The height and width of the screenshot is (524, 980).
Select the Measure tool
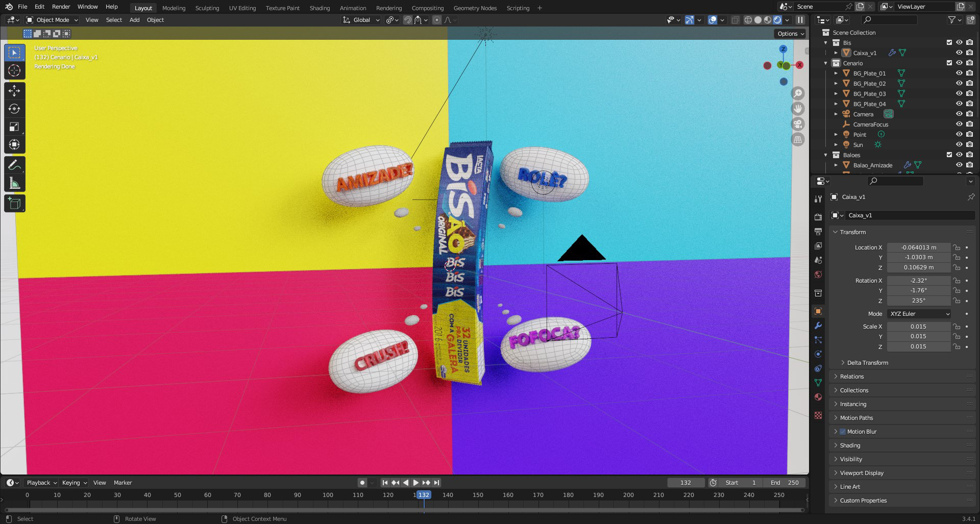pos(14,183)
